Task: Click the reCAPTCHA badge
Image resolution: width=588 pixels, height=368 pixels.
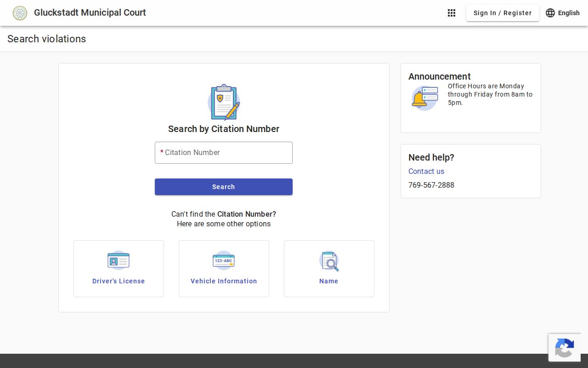Action: coord(565,348)
